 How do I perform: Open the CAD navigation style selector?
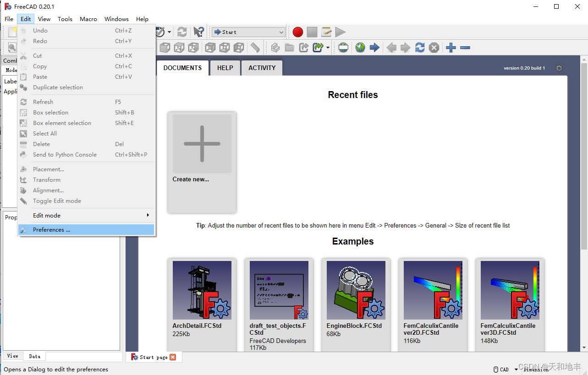(x=505, y=369)
